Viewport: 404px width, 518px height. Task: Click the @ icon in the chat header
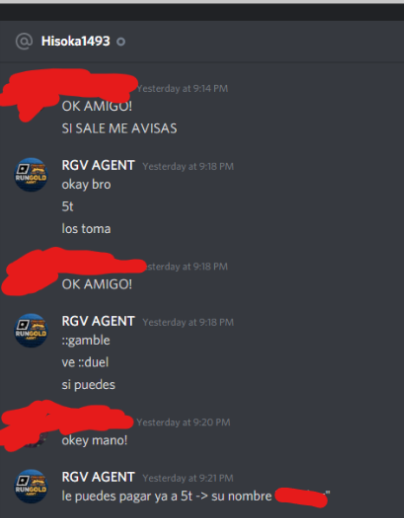click(24, 41)
